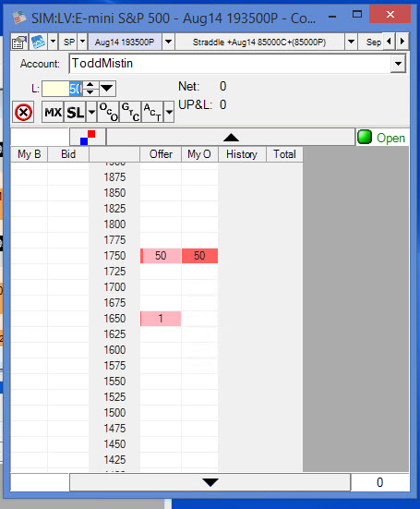Click the limit quantity input field
Screen dimensions: 420x509
[x=62, y=89]
